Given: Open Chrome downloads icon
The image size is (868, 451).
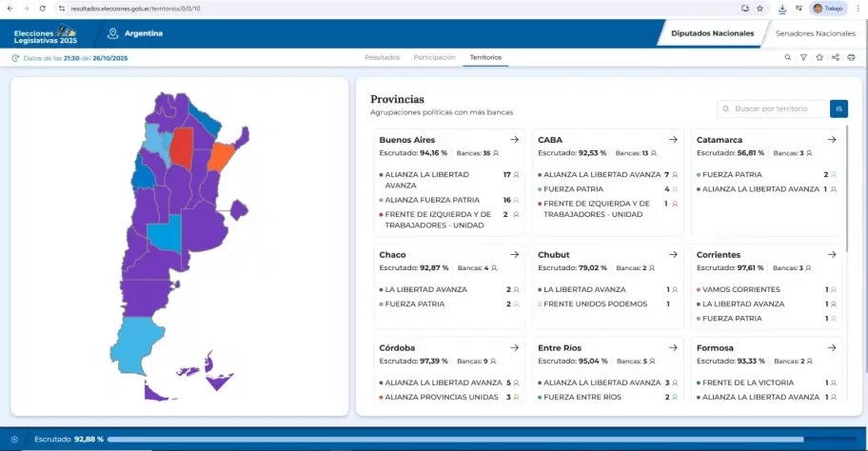Looking at the screenshot, I should click(x=781, y=8).
